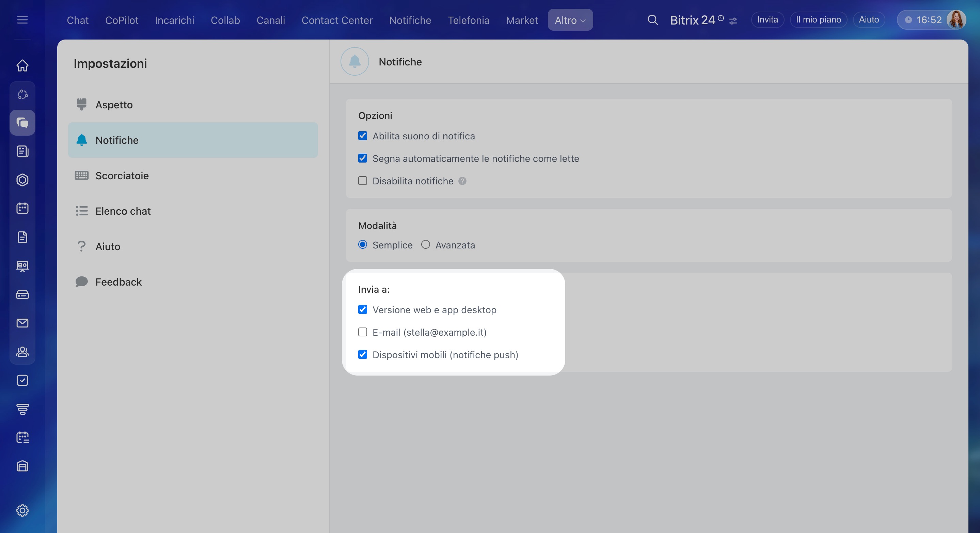Uncheck Abilita suono di notifica
Image resolution: width=980 pixels, height=533 pixels.
[x=363, y=136]
